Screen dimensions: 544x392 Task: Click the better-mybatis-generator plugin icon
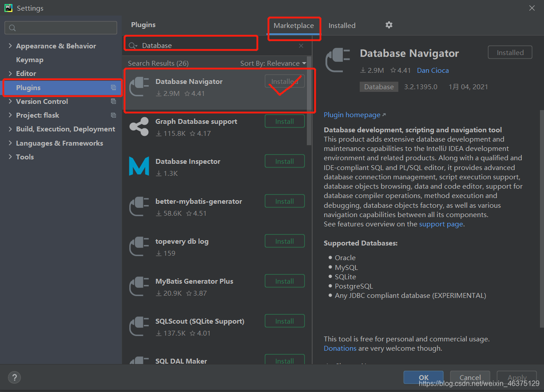[x=139, y=206]
